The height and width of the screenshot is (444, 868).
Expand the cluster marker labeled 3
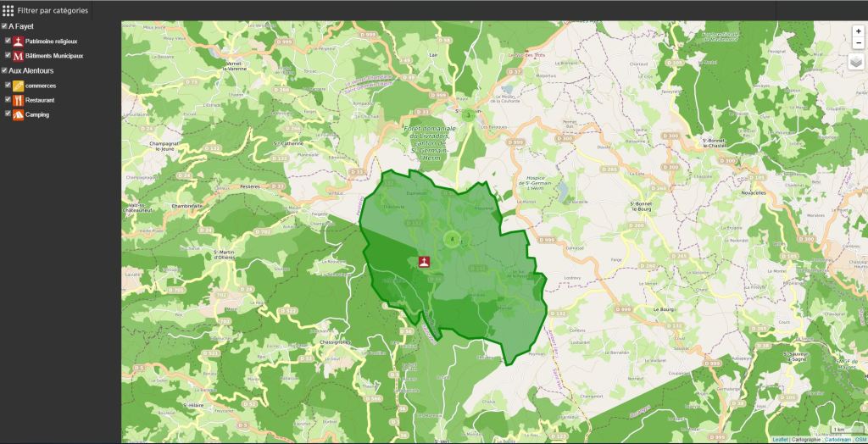coord(467,115)
